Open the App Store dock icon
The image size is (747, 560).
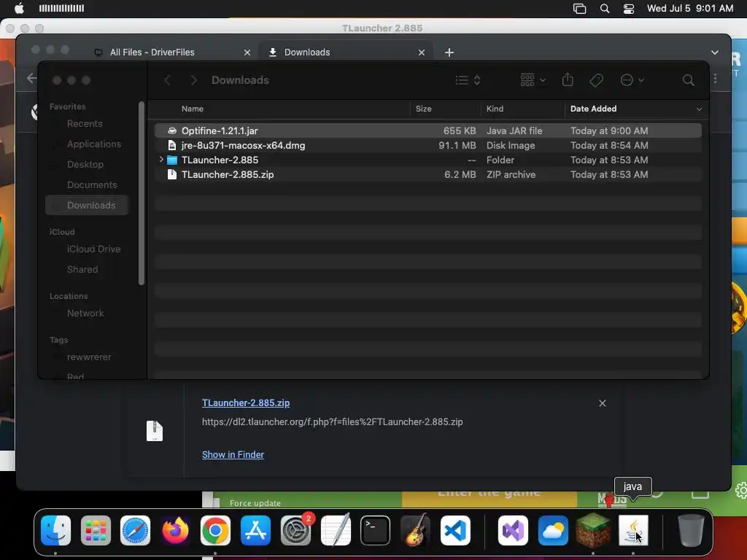coord(255,530)
